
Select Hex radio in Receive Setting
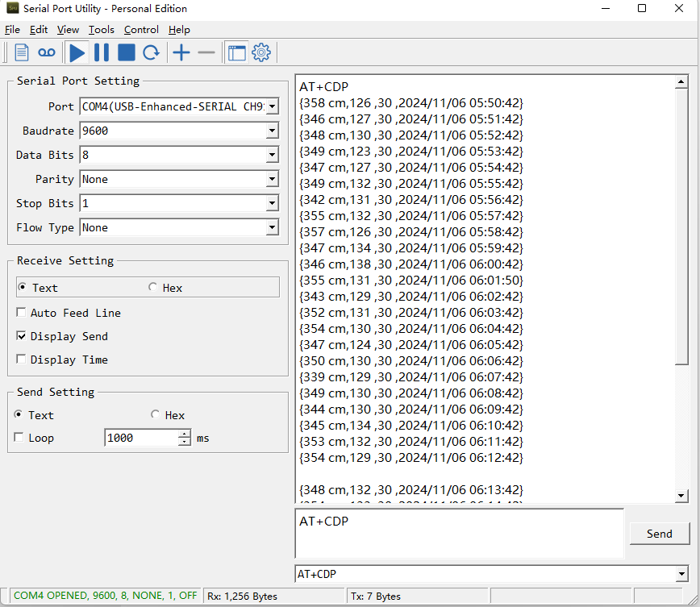pos(152,287)
